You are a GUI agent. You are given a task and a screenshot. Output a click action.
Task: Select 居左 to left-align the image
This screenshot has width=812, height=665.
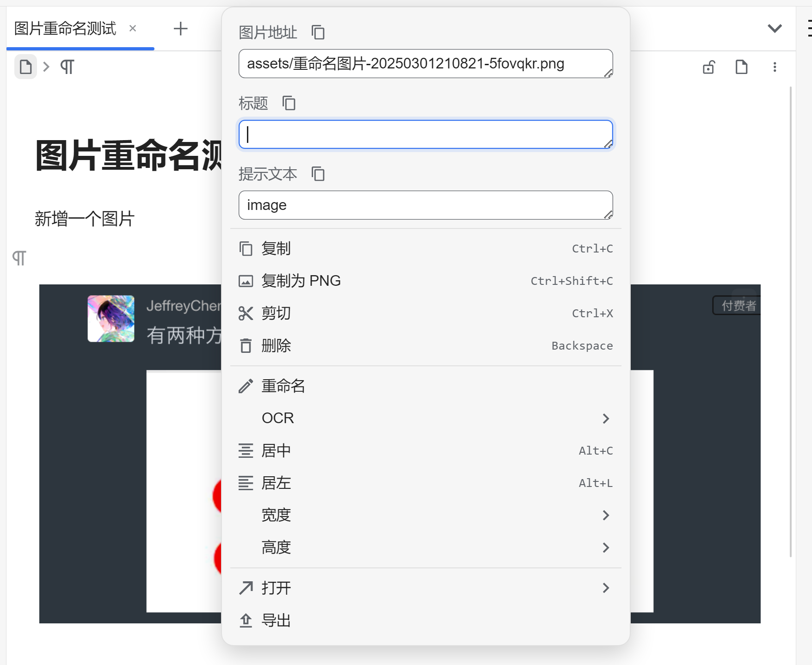coord(425,483)
